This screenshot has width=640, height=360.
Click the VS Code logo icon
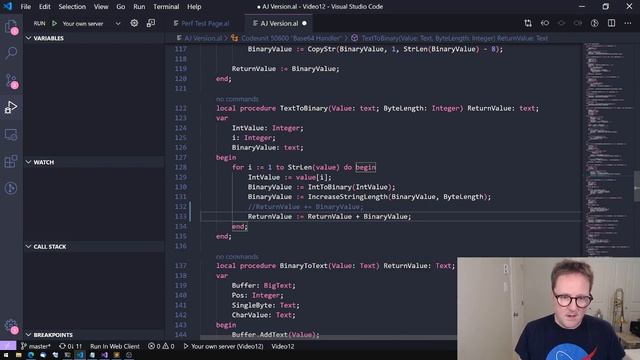click(x=8, y=7)
